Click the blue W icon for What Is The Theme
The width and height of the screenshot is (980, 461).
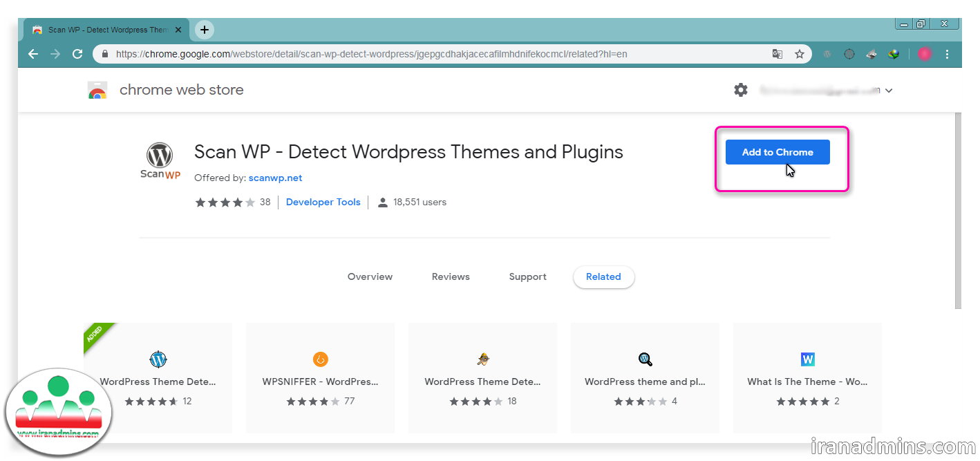808,359
